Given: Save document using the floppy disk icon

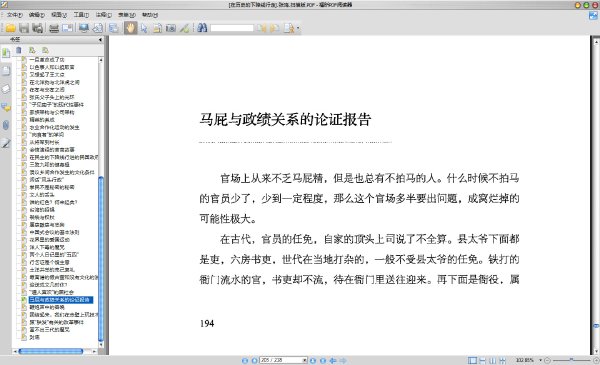Looking at the screenshot, I should pyautogui.click(x=24, y=28).
